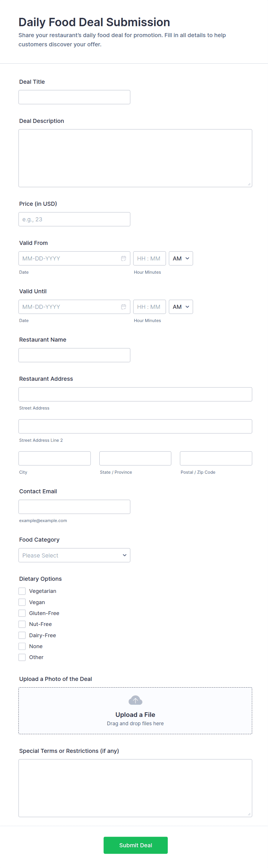Open the Valid Until calendar picker icon
The image size is (268, 868).
124,307
